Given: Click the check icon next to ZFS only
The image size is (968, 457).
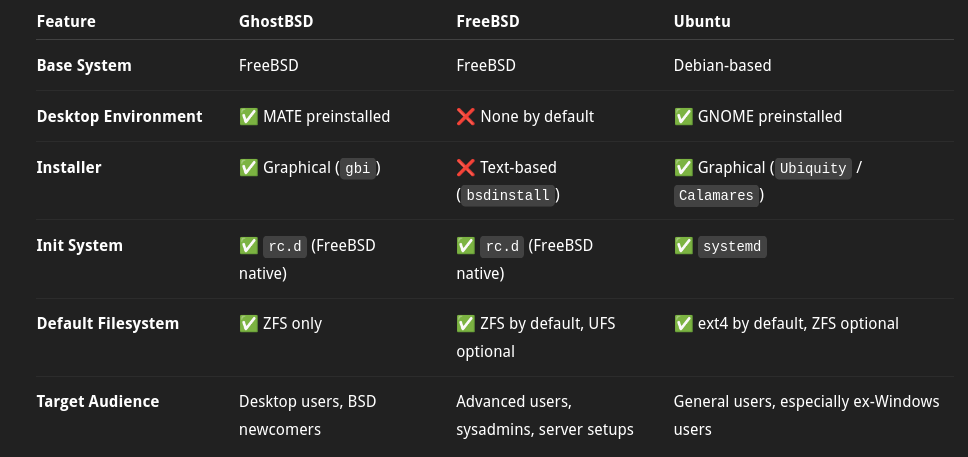Looking at the screenshot, I should click(249, 324).
